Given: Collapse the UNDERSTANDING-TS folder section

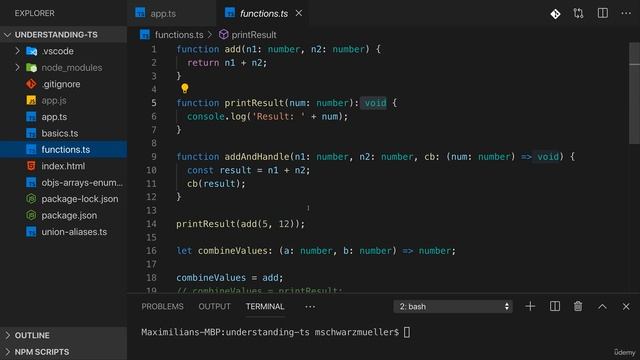Looking at the screenshot, I should pos(7,35).
